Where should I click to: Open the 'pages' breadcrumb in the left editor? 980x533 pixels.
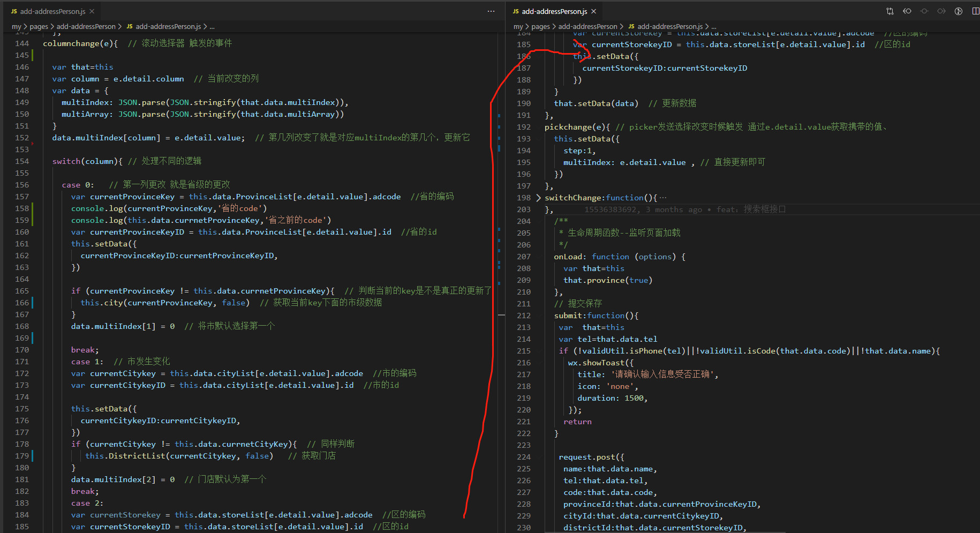pos(39,26)
